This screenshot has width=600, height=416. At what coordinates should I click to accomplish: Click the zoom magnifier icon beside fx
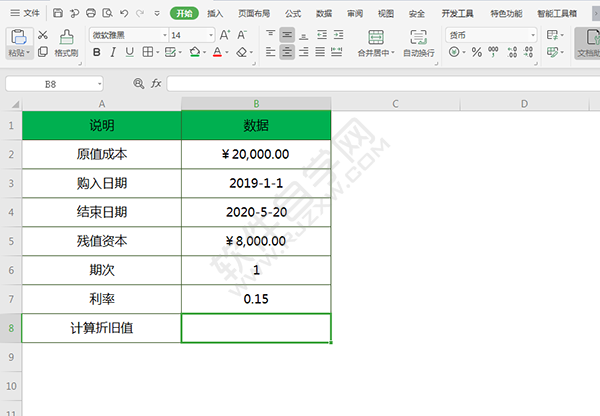pos(139,83)
